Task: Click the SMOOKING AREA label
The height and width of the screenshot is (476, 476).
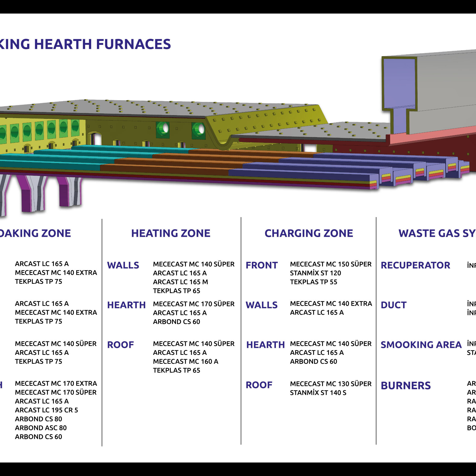Action: [x=421, y=345]
